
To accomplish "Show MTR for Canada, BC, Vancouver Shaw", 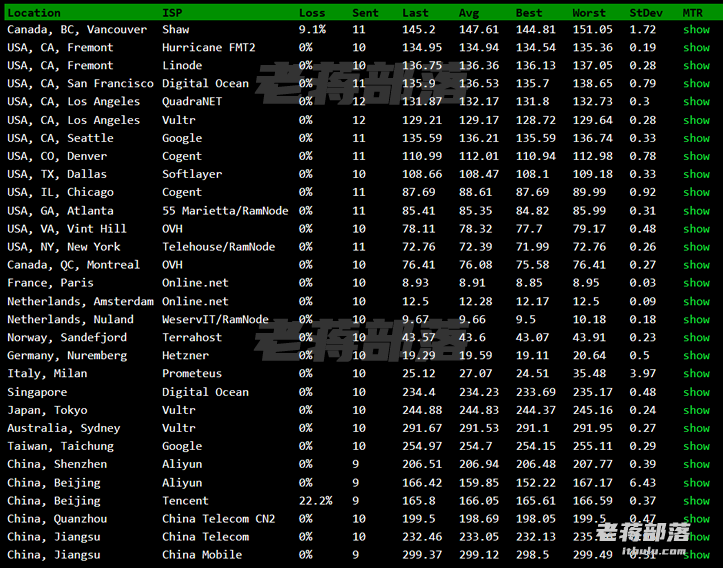I will (696, 30).
